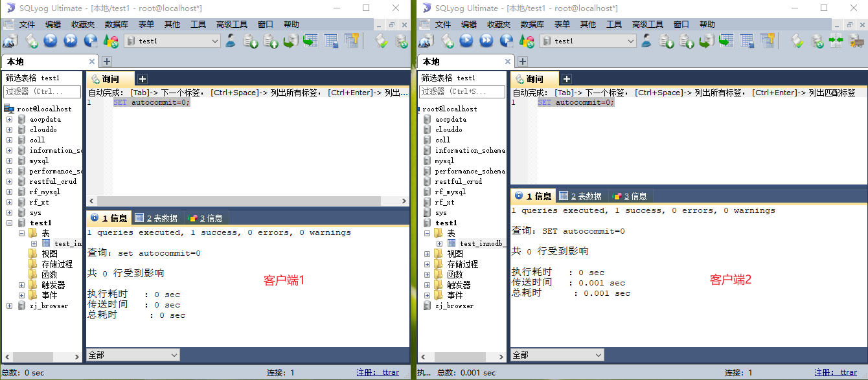868x380 pixels.
Task: Open 帮助 menu in right window
Action: pyautogui.click(x=707, y=25)
